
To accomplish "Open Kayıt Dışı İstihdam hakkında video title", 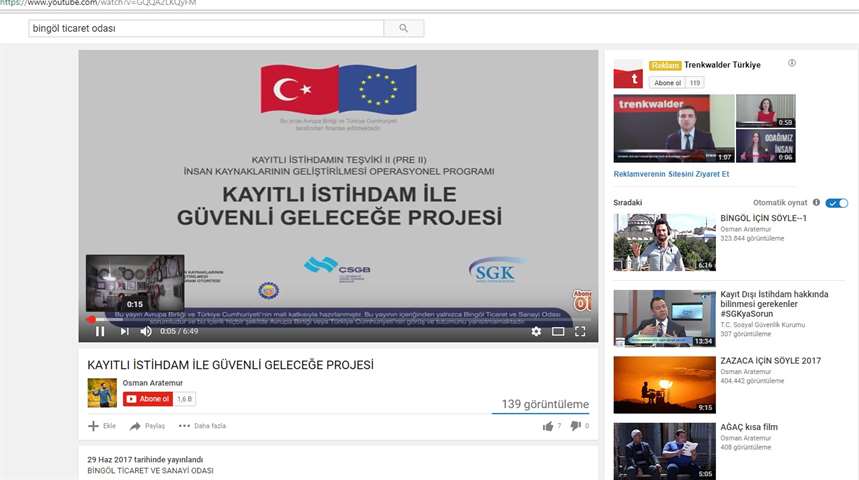I will point(774,304).
